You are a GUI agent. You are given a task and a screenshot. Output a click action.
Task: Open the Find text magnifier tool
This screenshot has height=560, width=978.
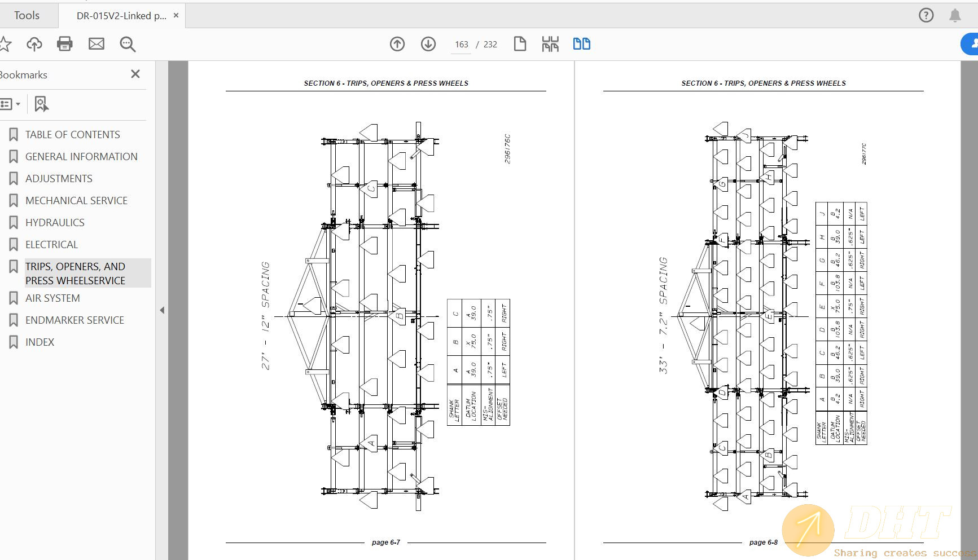pos(128,44)
